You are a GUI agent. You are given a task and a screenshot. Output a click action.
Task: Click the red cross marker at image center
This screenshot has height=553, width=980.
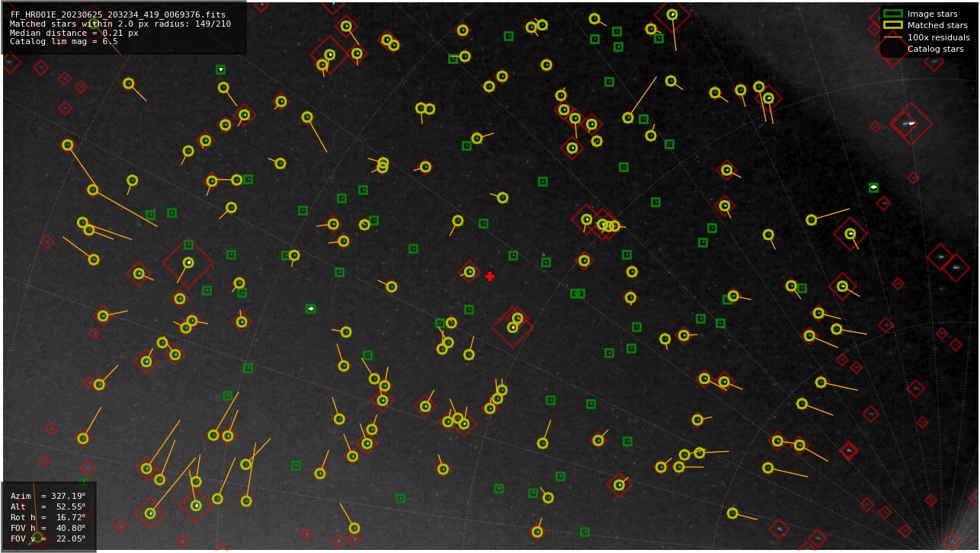pyautogui.click(x=490, y=276)
